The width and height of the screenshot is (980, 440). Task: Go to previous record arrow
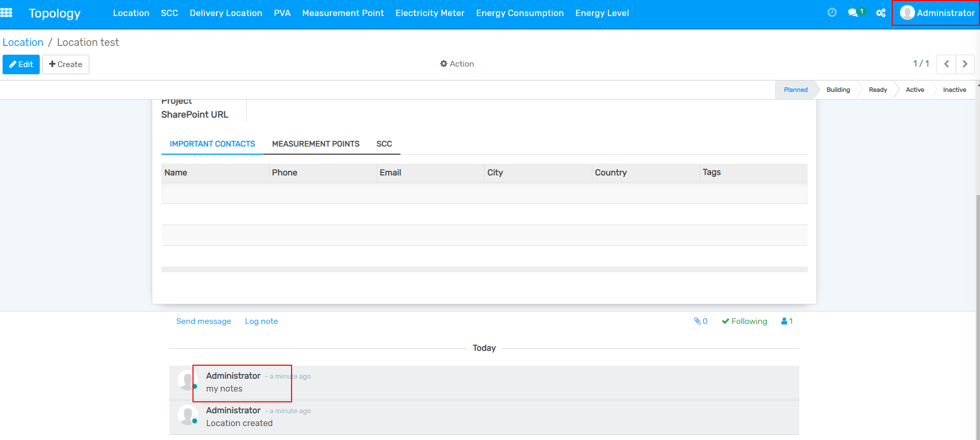[946, 64]
